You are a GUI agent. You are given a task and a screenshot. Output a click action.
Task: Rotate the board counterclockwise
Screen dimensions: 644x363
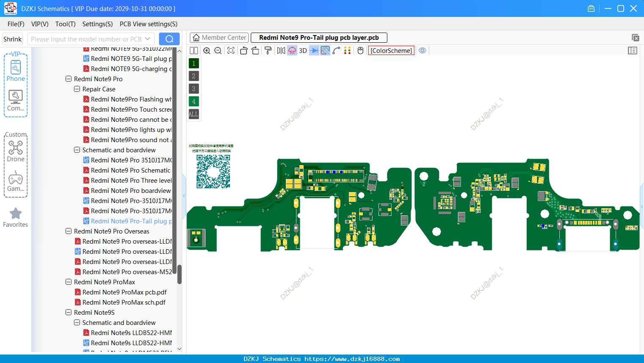(x=244, y=51)
